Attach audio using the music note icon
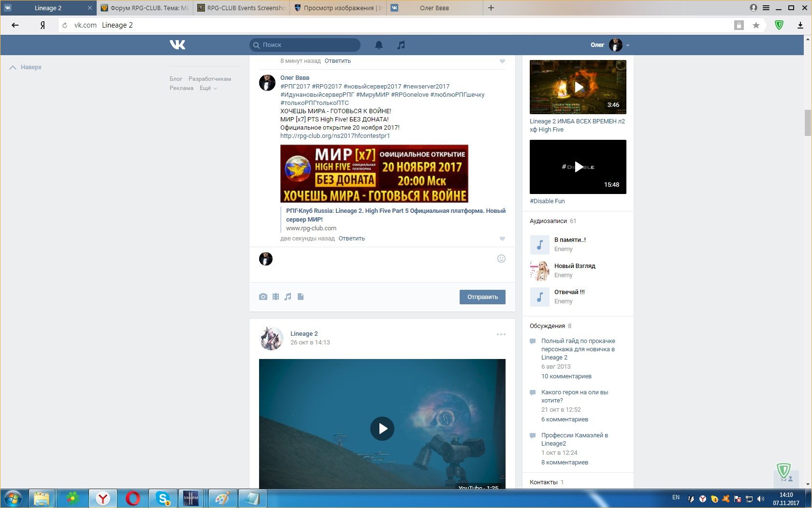Screen dimensions: 812x508 pyautogui.click(x=288, y=297)
